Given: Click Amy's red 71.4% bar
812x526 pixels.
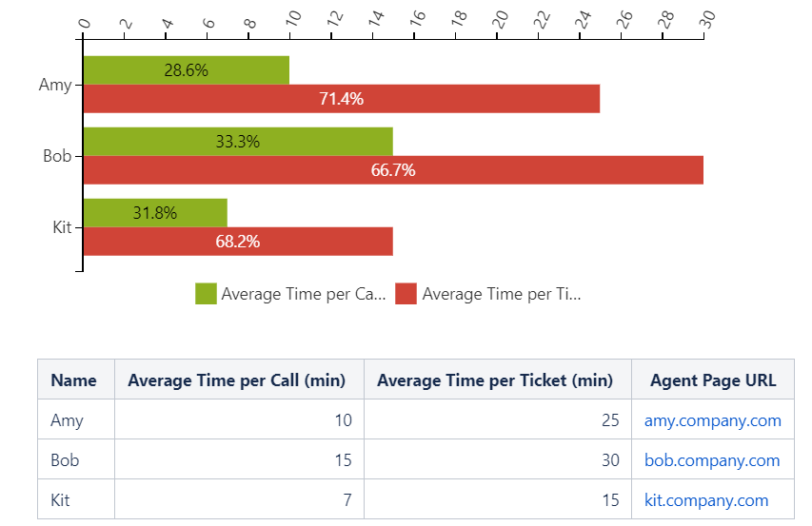Looking at the screenshot, I should 342,98.
